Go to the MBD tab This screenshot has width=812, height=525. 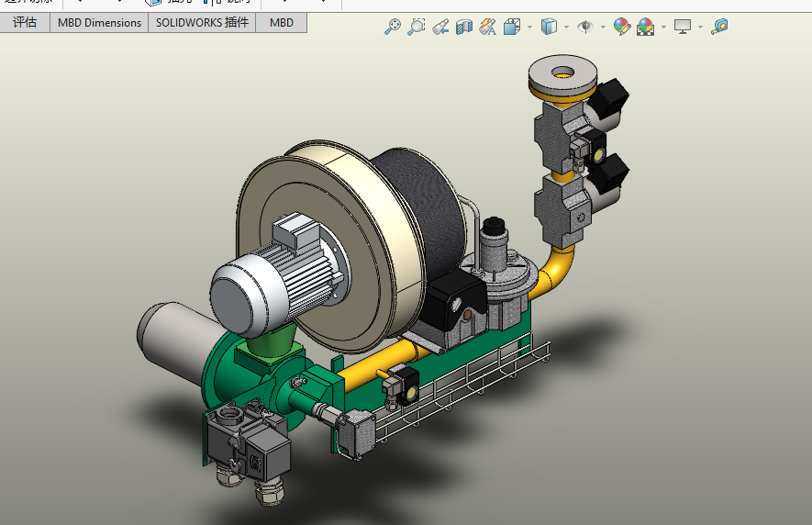pos(282,22)
